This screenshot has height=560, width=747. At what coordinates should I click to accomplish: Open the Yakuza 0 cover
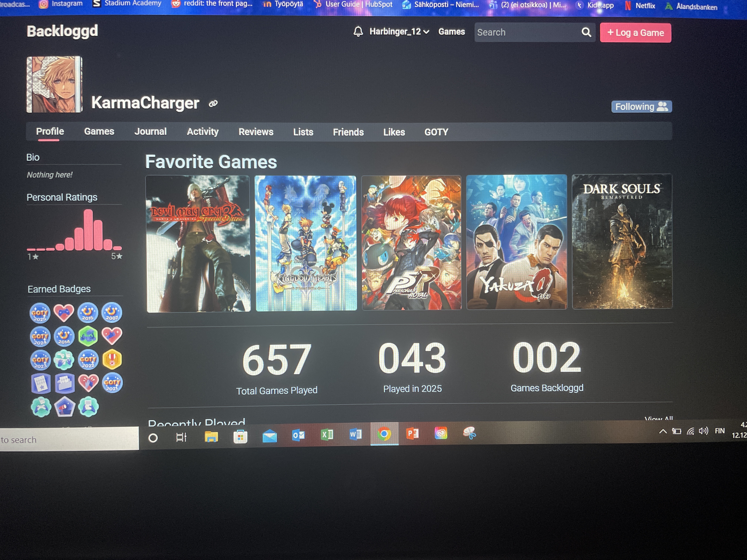(517, 242)
